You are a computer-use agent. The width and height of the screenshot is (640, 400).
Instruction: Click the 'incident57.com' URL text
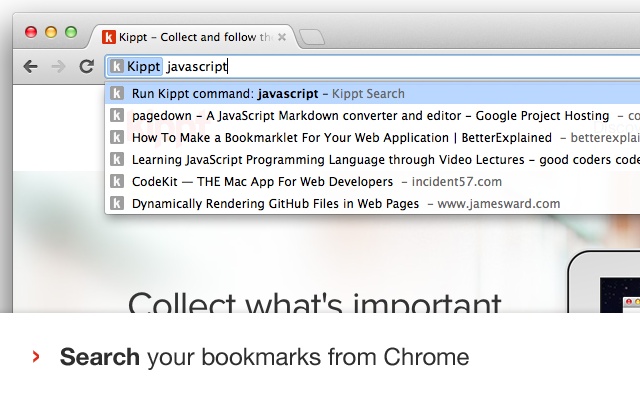pos(457,182)
